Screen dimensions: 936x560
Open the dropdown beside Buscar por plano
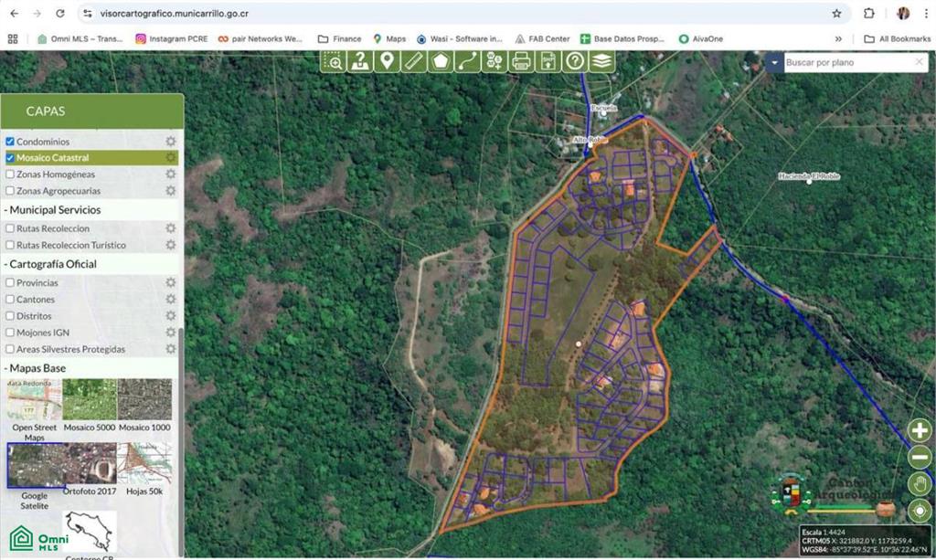tap(774, 62)
